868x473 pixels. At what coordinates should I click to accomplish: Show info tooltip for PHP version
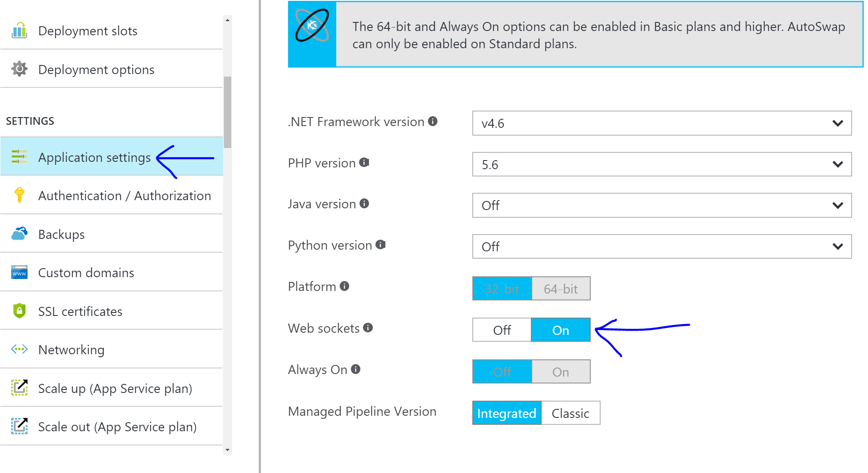point(364,162)
